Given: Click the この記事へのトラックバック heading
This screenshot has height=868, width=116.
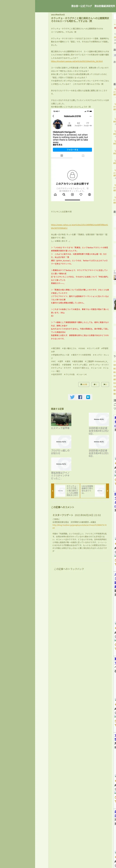Looking at the screenshot, I should click(69, 569).
